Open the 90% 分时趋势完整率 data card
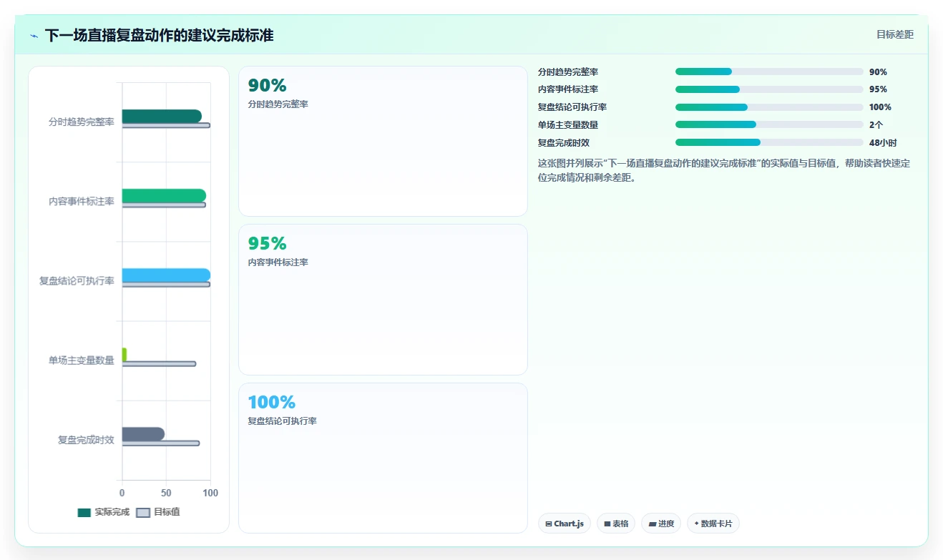 point(383,141)
